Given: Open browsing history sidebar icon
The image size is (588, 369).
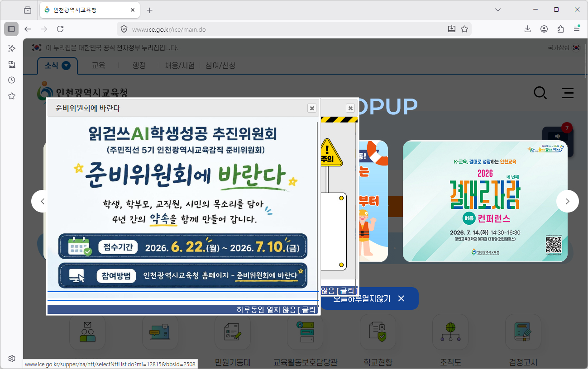Looking at the screenshot, I should tap(12, 80).
